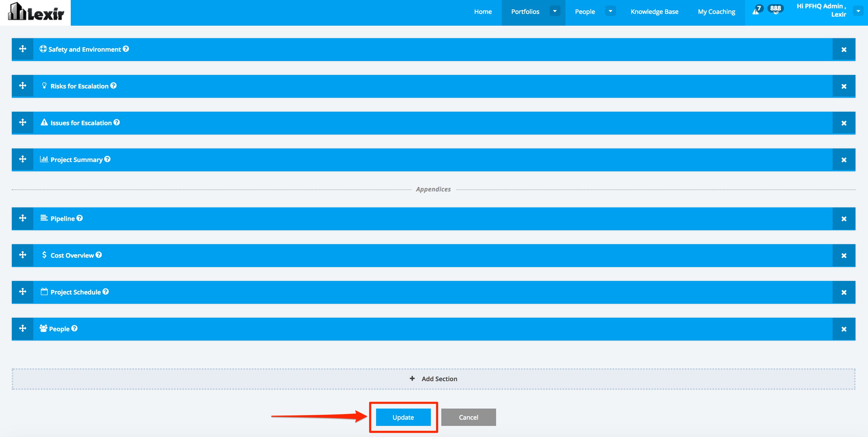
Task: Open the PFHQ Admin user dropdown
Action: point(858,11)
